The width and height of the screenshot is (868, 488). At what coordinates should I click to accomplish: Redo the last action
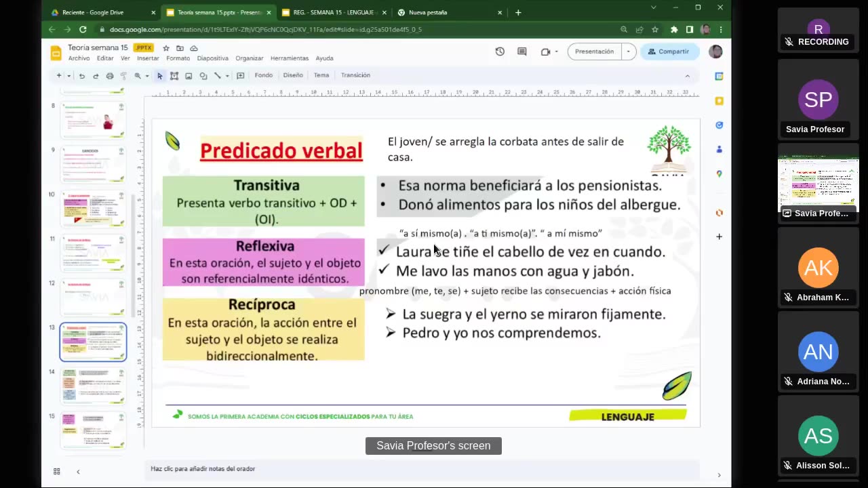coord(96,76)
